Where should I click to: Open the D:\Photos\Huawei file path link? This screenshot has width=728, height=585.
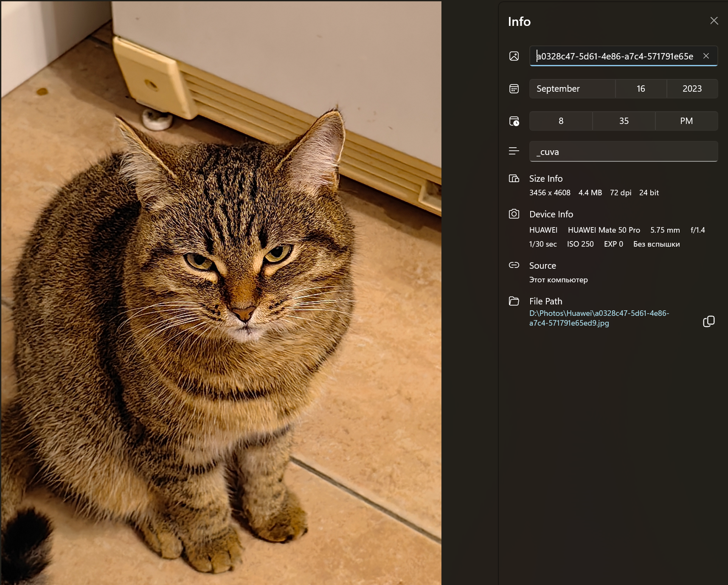point(599,318)
